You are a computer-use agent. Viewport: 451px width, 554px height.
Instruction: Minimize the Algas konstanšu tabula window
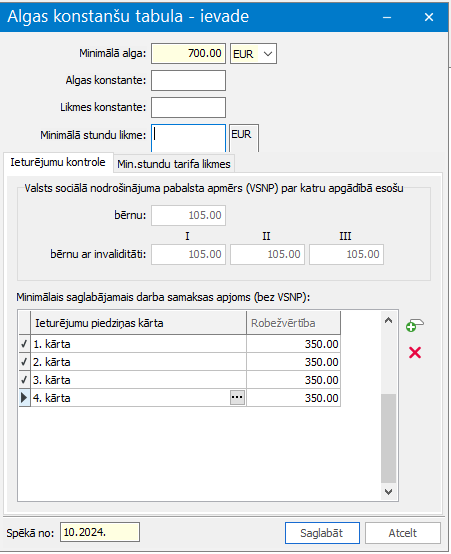(x=387, y=17)
